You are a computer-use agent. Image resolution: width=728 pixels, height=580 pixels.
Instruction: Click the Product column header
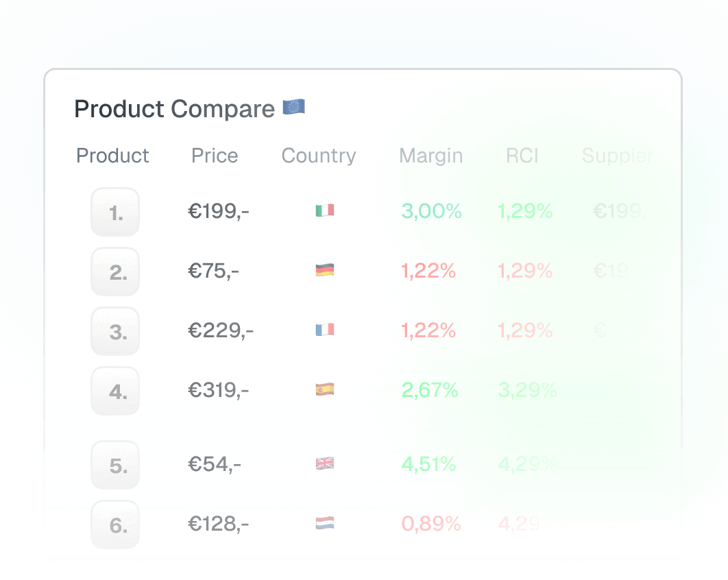click(x=112, y=156)
